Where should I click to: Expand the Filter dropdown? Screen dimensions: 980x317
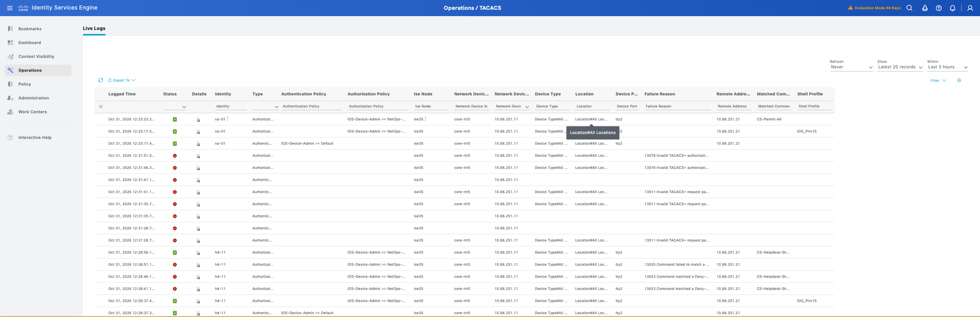tap(938, 80)
